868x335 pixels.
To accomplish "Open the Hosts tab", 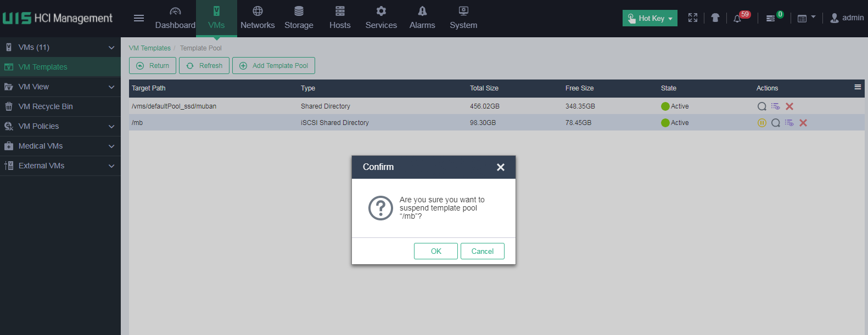I will click(x=340, y=18).
